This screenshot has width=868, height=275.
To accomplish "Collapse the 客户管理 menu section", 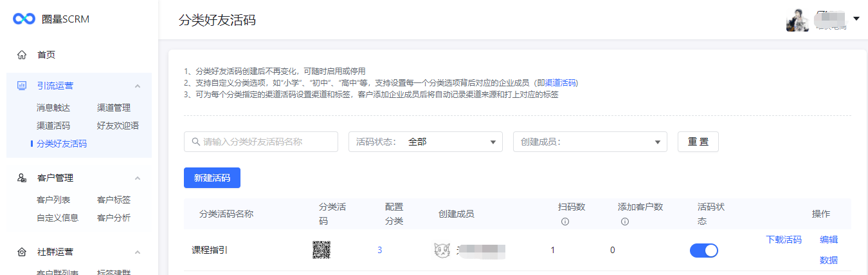I will pos(137,178).
